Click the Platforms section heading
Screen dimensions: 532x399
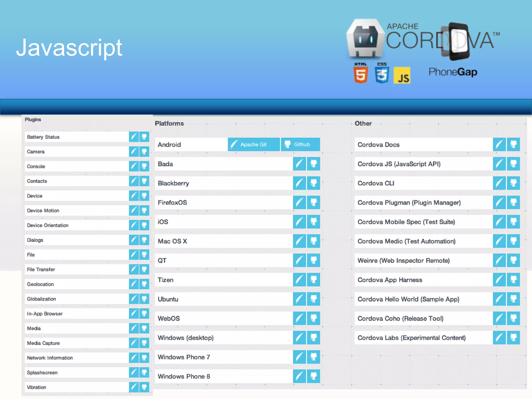[169, 123]
